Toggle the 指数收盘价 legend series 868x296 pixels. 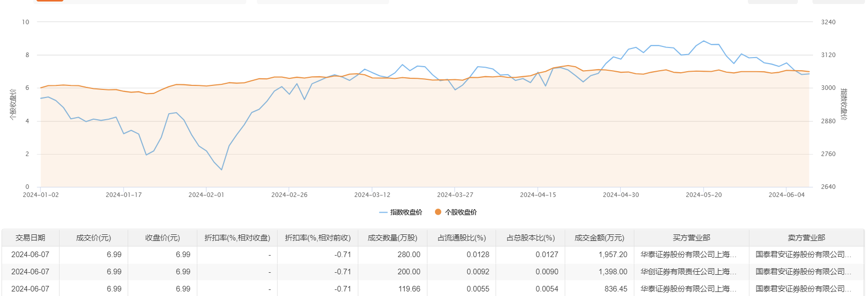point(401,212)
